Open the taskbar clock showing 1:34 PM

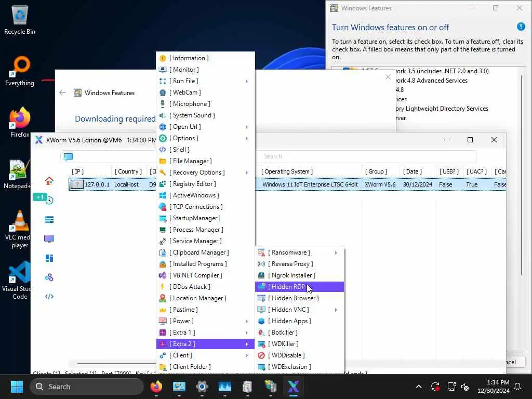[x=494, y=387]
